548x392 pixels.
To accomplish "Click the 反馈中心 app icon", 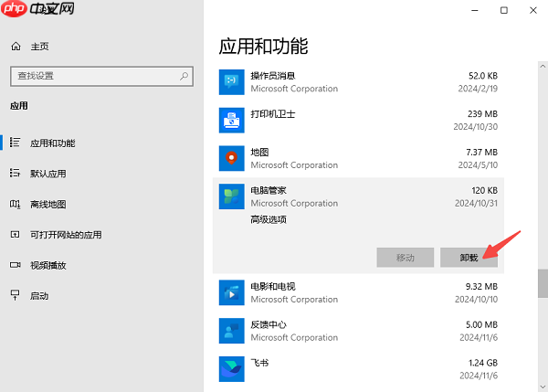I will 232,331.
